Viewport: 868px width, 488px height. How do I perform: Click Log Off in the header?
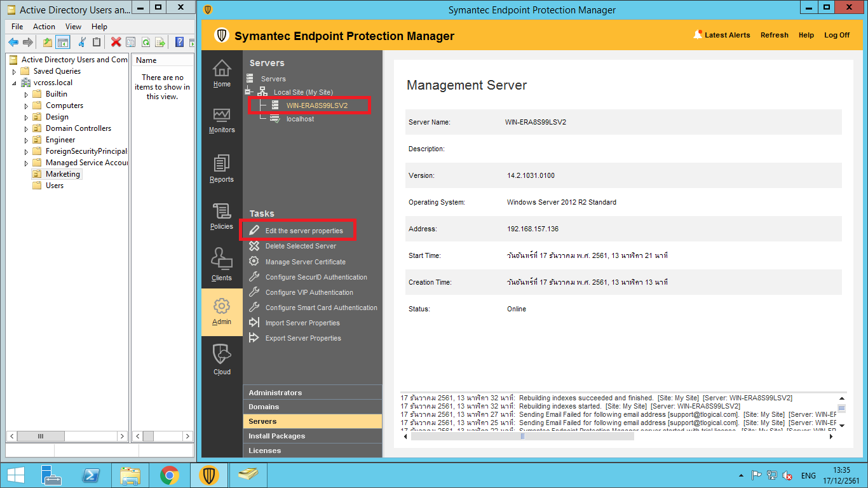point(836,35)
